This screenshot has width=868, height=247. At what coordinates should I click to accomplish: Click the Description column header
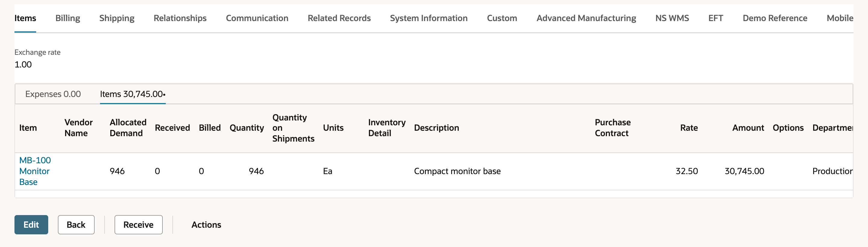436,128
